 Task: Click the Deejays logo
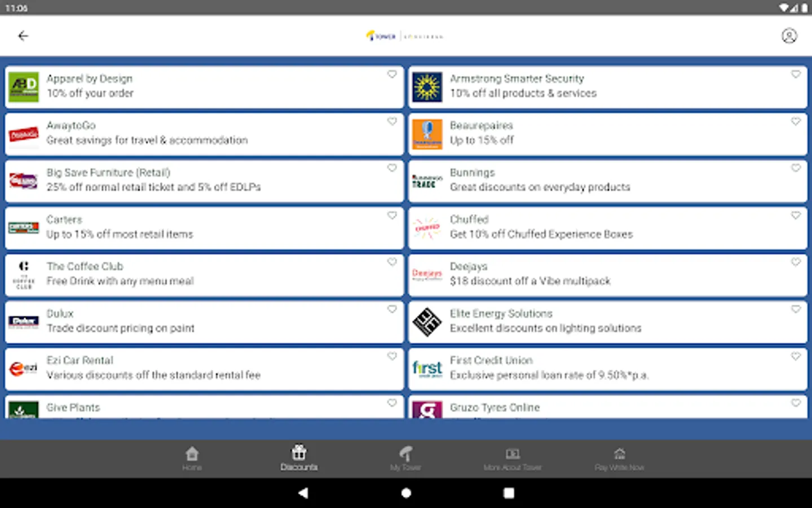(427, 275)
